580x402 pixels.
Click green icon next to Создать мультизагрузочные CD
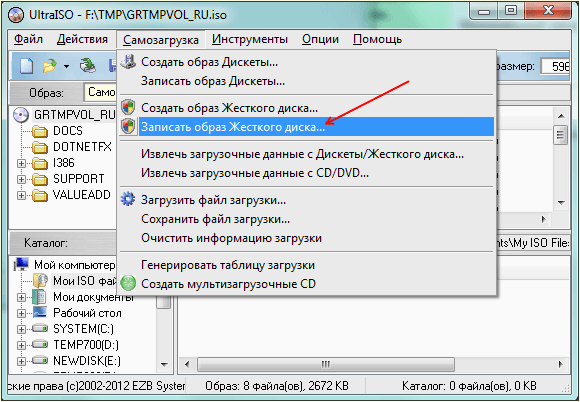pos(128,284)
